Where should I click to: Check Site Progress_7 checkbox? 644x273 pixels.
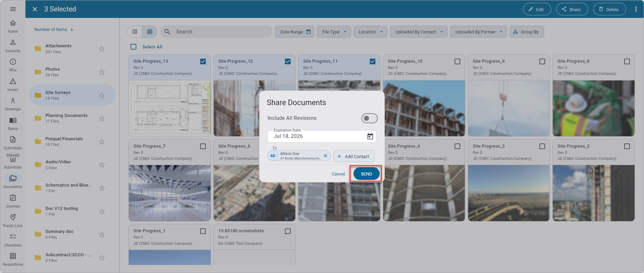coord(203,146)
